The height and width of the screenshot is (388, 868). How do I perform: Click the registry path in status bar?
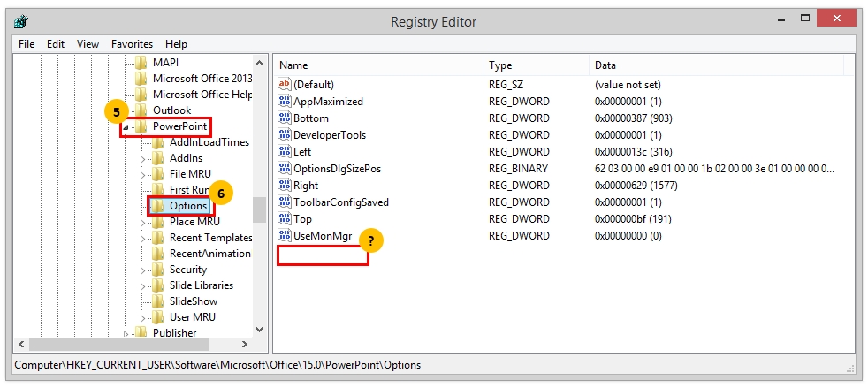pyautogui.click(x=217, y=365)
